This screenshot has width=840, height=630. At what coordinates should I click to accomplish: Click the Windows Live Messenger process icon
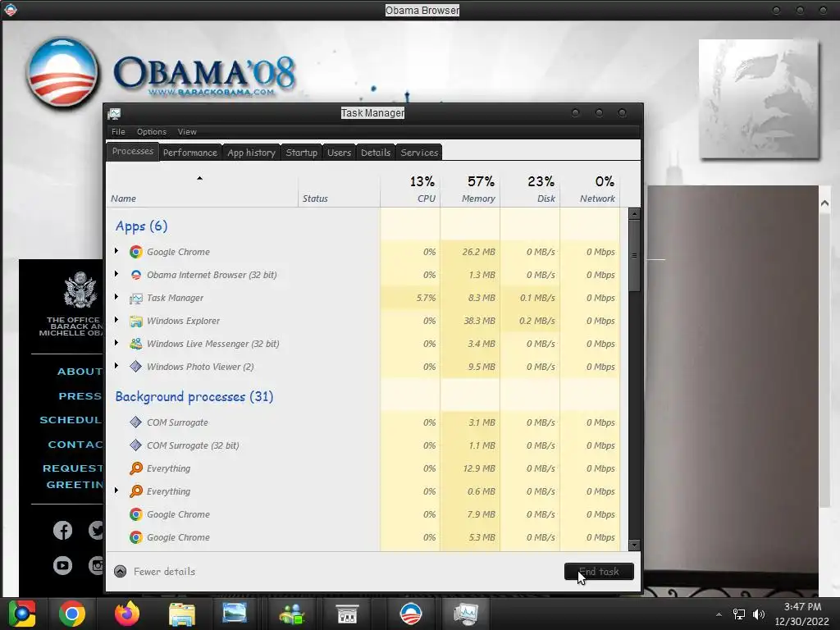(136, 344)
